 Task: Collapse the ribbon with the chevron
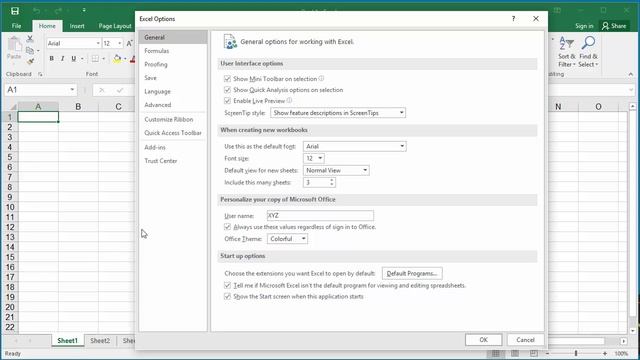point(631,74)
